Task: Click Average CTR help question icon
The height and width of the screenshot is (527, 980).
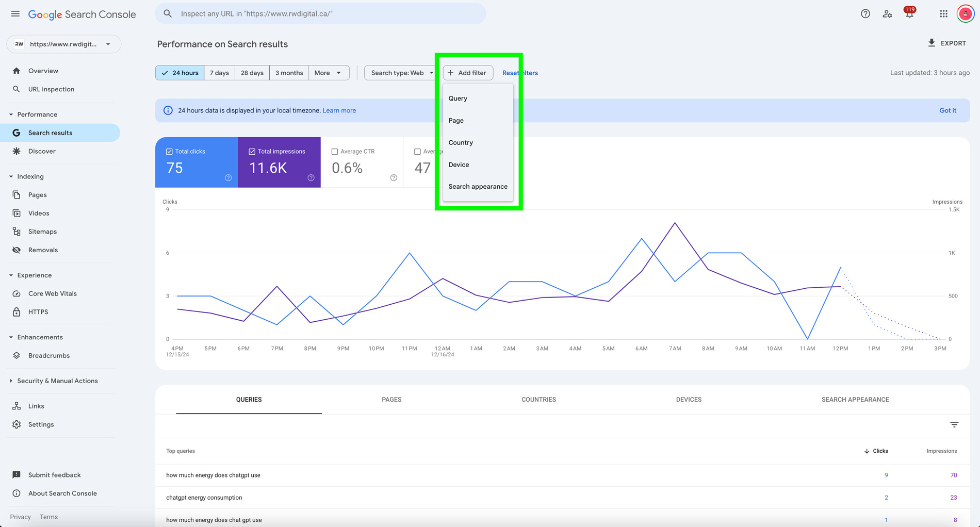Action: click(394, 178)
